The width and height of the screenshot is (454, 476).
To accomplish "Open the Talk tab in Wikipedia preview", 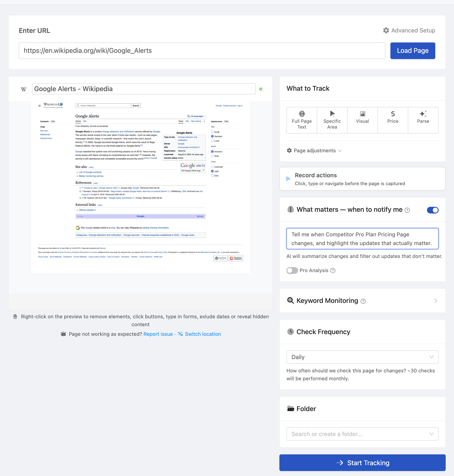I will [x=85, y=121].
